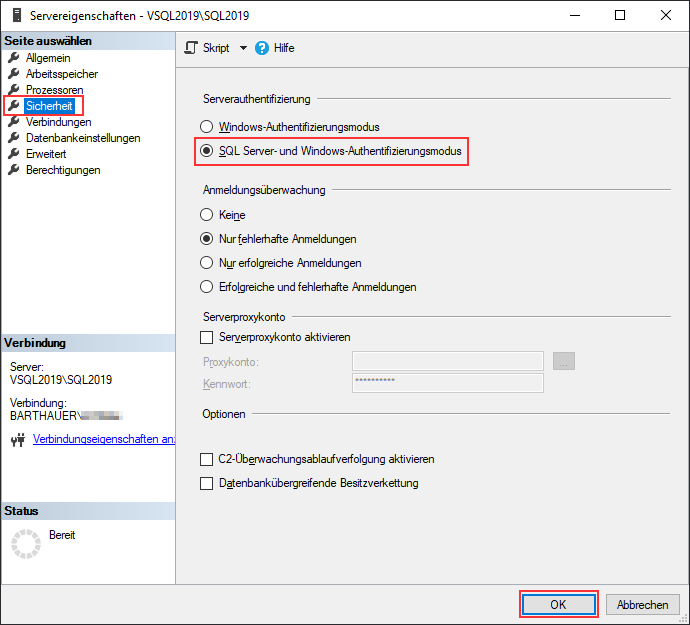Image resolution: width=690 pixels, height=625 pixels.
Task: Confirm the dialog with OK
Action: (x=558, y=605)
